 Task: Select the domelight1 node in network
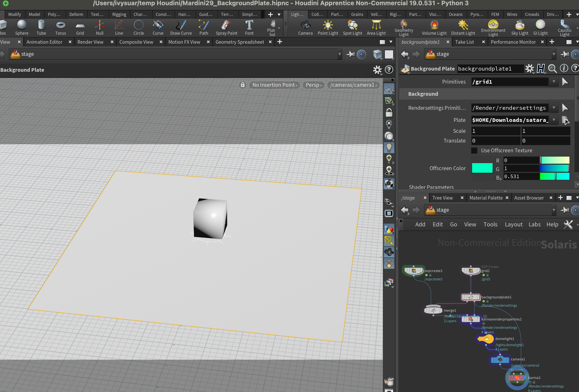[485, 339]
